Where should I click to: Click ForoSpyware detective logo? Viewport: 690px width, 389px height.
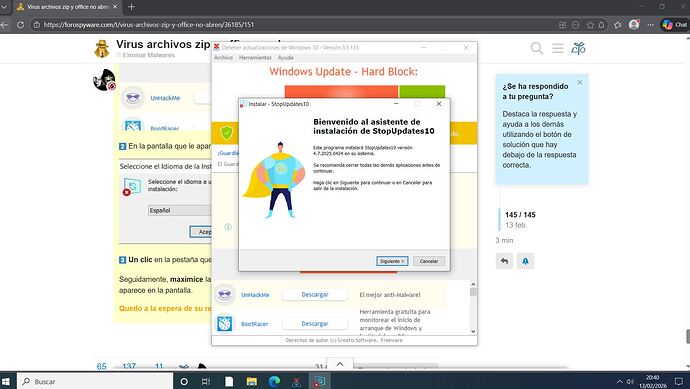tap(102, 48)
